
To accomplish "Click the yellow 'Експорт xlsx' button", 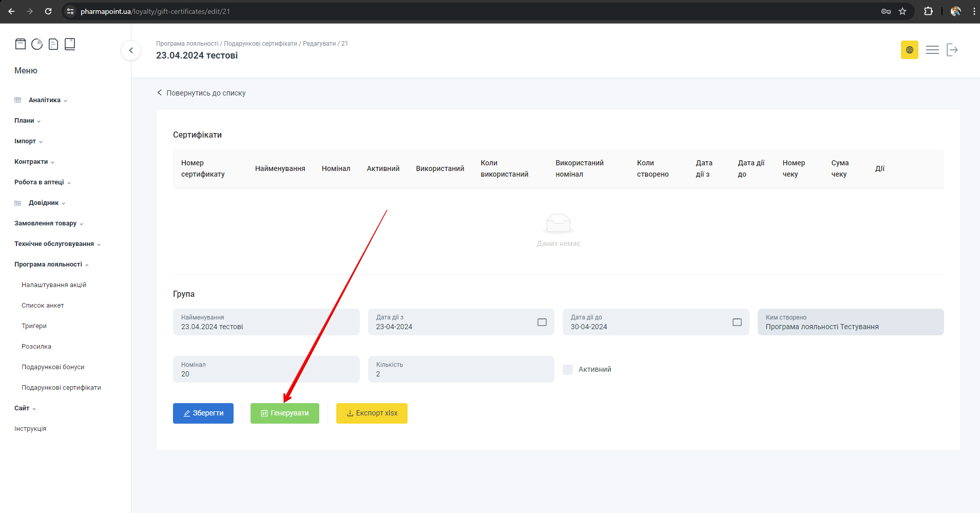I will (x=372, y=413).
